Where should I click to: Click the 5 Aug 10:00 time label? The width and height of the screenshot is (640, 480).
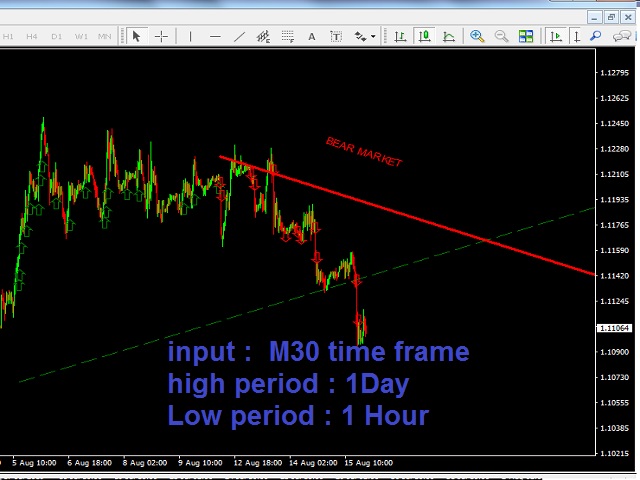(x=34, y=463)
